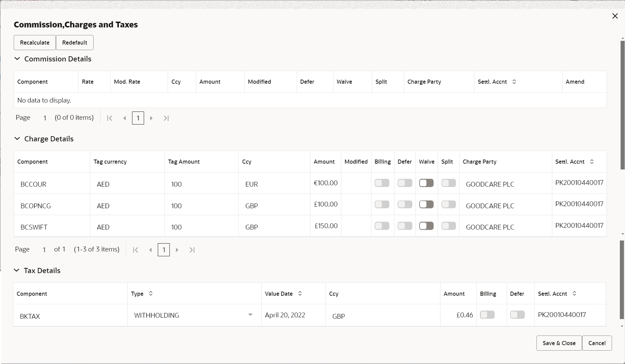This screenshot has width=625, height=364.
Task: Go to next page of Commission Details
Action: coord(151,118)
